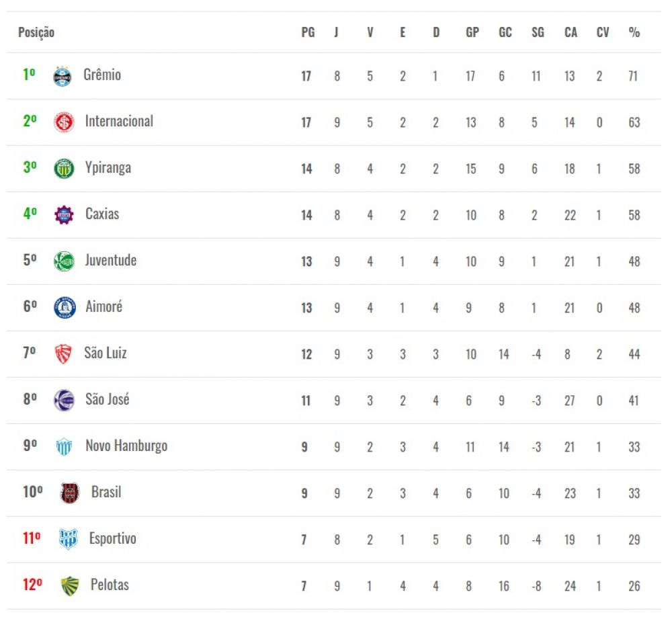Select the PG column header
This screenshot has width=672, height=623.
coord(308,32)
